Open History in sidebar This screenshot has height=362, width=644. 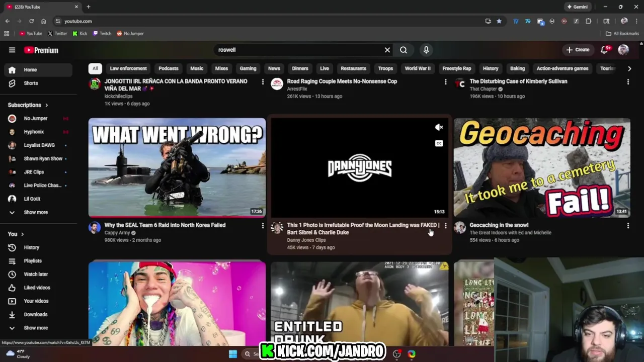click(x=38, y=247)
